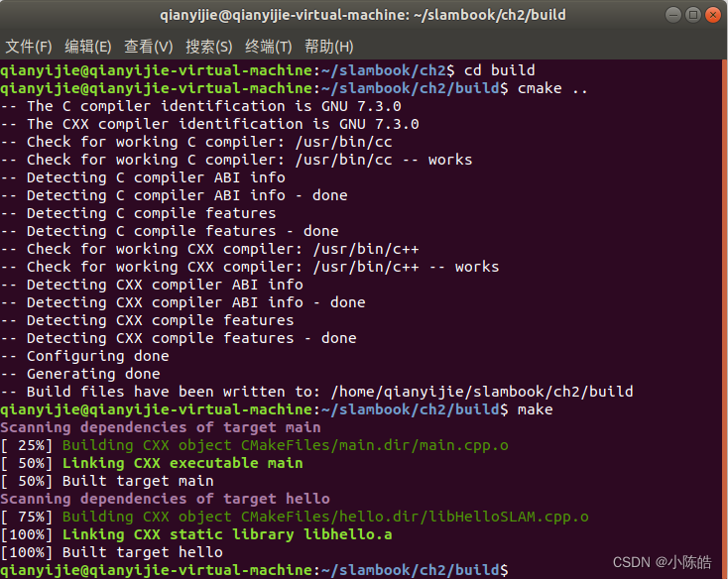The height and width of the screenshot is (579, 728).
Task: Click the window title bar text
Action: [363, 15]
